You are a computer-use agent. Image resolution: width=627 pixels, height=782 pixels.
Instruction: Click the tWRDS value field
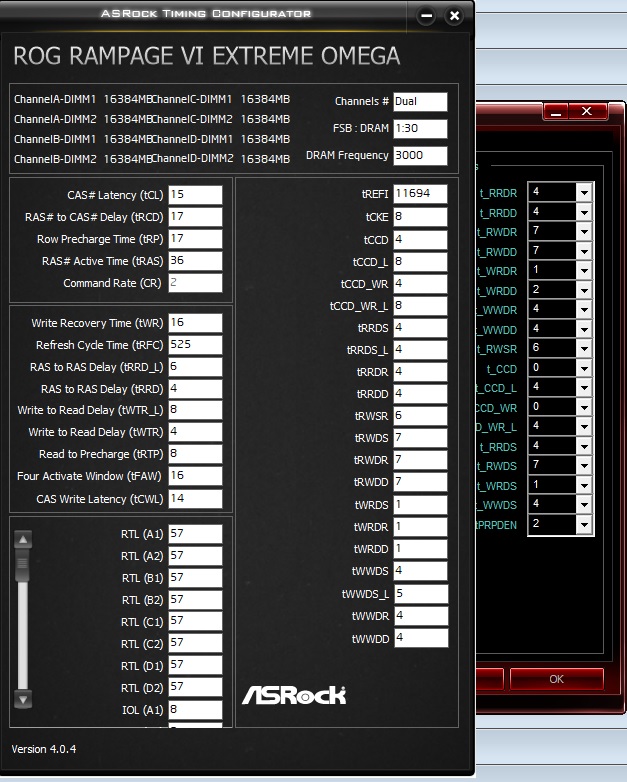point(420,504)
